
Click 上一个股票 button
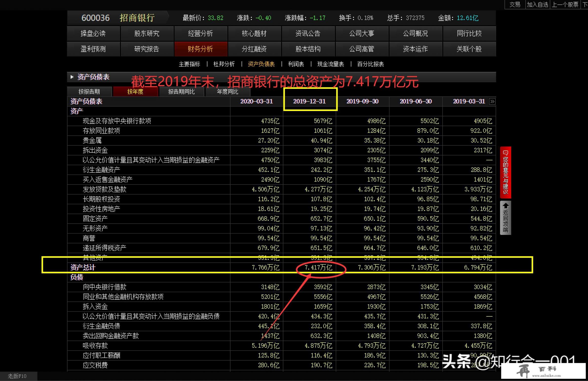coord(565,4)
